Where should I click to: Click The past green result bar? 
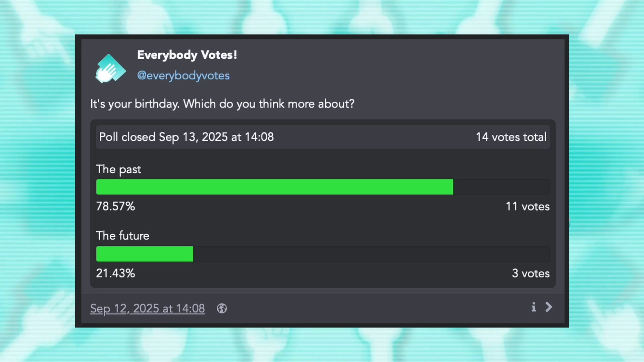pyautogui.click(x=274, y=187)
